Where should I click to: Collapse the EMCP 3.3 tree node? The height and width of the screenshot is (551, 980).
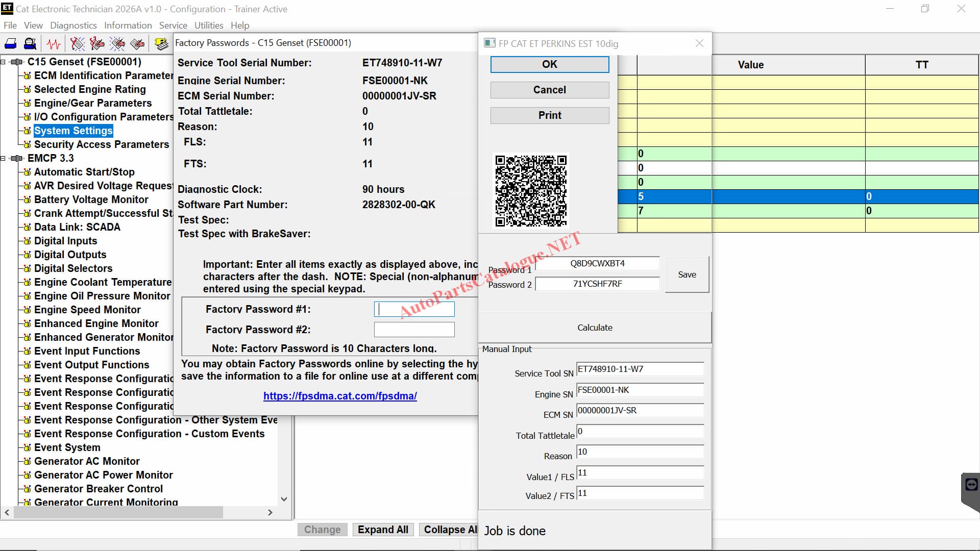pyautogui.click(x=3, y=159)
